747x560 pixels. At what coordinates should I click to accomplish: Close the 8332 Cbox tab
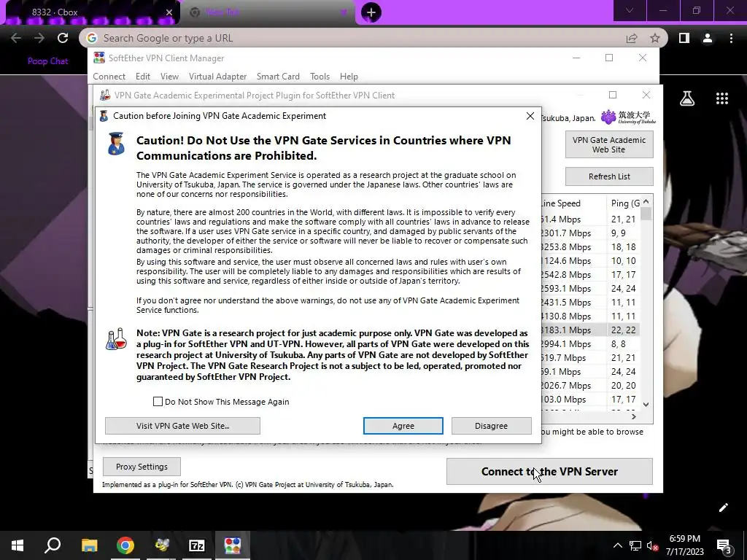(x=169, y=12)
